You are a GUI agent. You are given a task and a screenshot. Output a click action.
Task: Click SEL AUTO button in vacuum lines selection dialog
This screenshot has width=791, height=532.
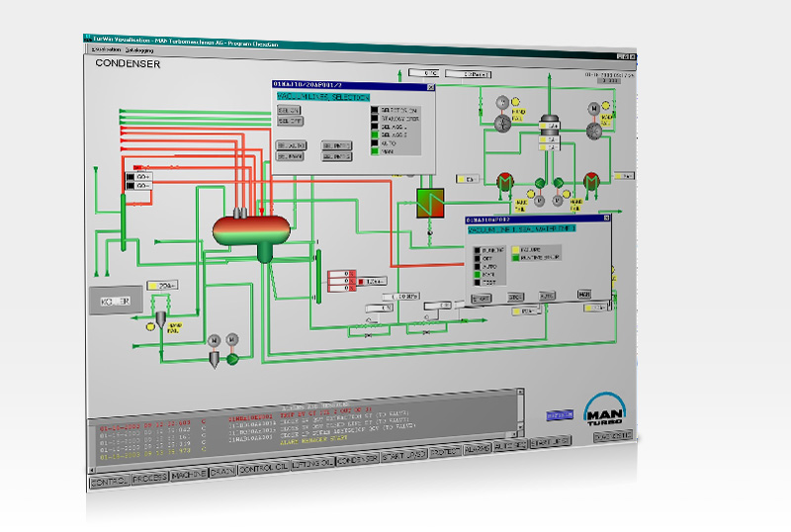coord(291,145)
